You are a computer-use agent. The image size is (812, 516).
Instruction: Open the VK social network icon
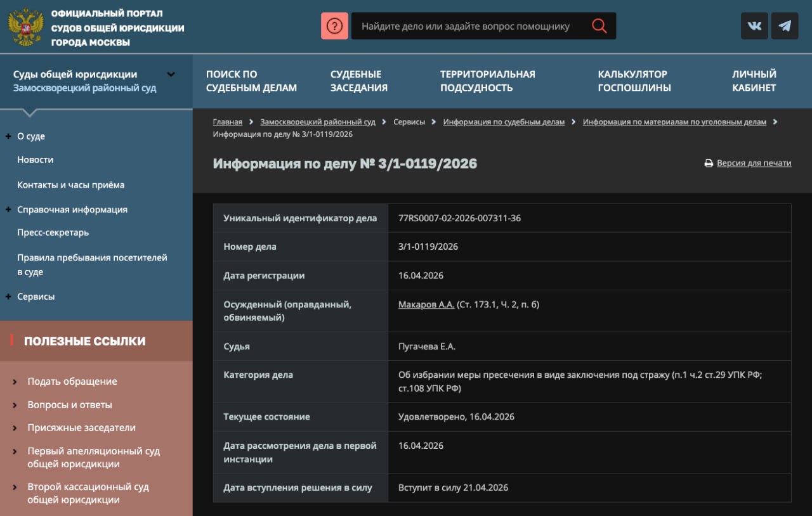754,26
